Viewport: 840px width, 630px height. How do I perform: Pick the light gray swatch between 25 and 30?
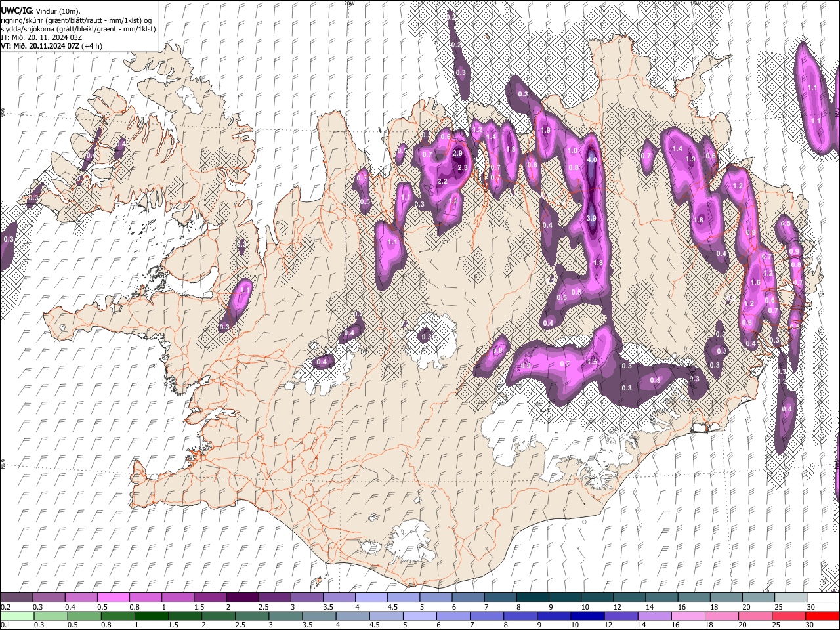click(x=790, y=597)
